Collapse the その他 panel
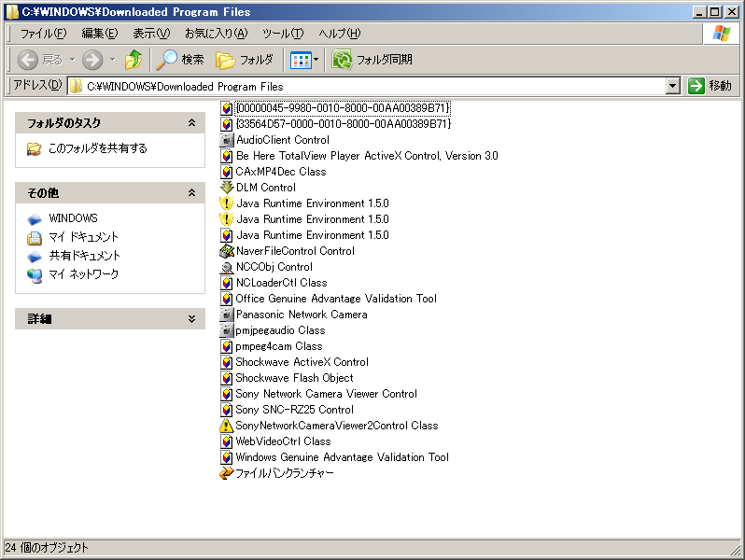The width and height of the screenshot is (745, 560). pos(192,193)
